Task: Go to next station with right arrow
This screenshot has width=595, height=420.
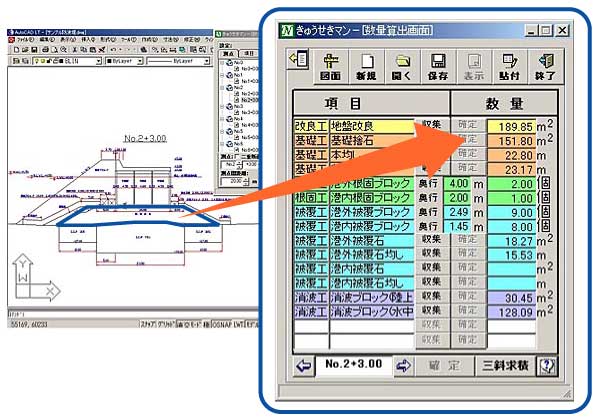Action: click(x=403, y=366)
